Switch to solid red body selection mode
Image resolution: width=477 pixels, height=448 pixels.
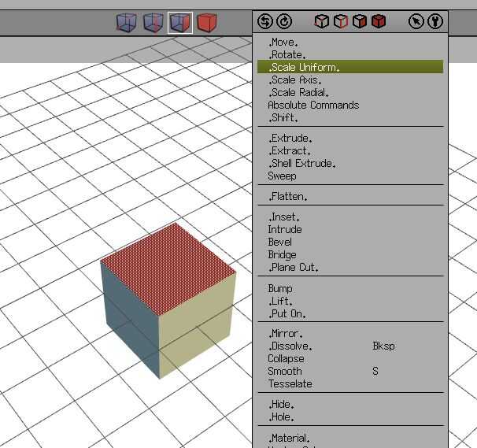[x=207, y=23]
